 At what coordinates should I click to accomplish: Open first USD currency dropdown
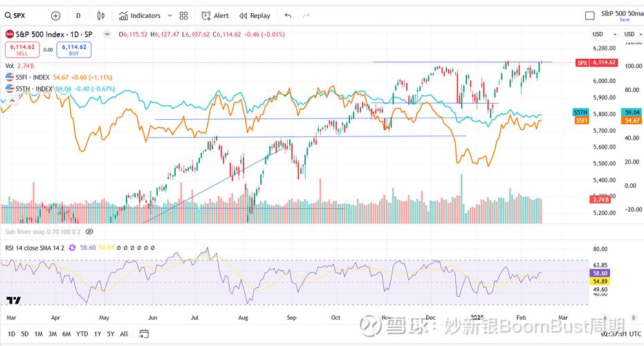pos(605,34)
